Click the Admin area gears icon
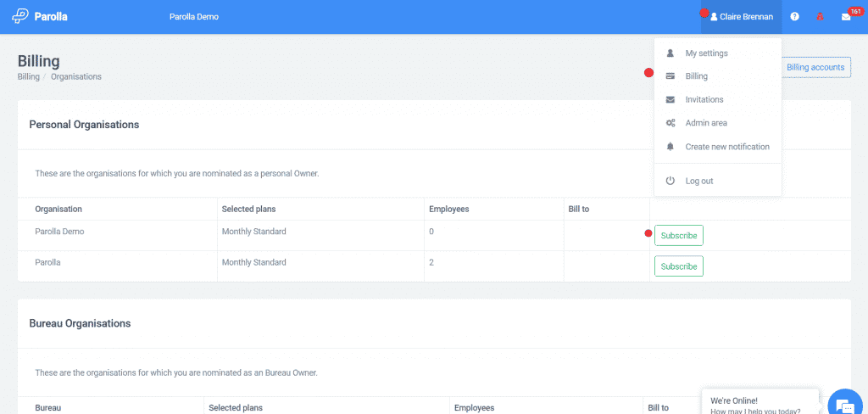868x414 pixels. pos(670,123)
